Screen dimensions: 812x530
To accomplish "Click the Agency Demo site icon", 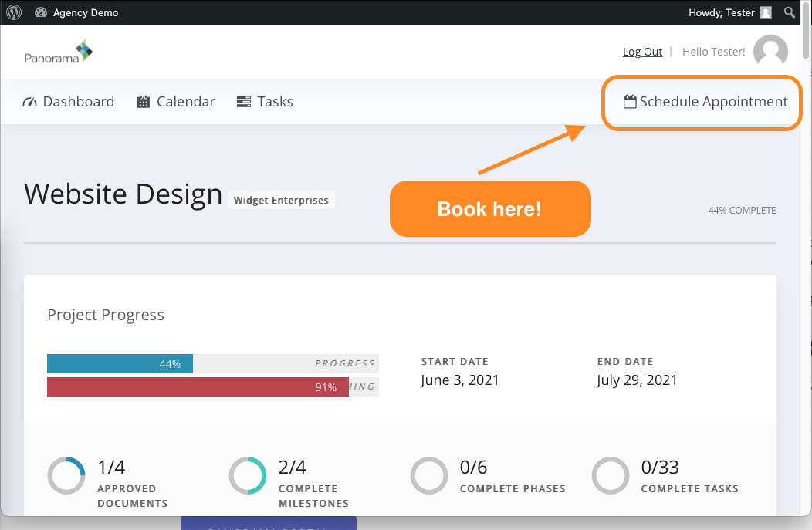I will [x=42, y=12].
